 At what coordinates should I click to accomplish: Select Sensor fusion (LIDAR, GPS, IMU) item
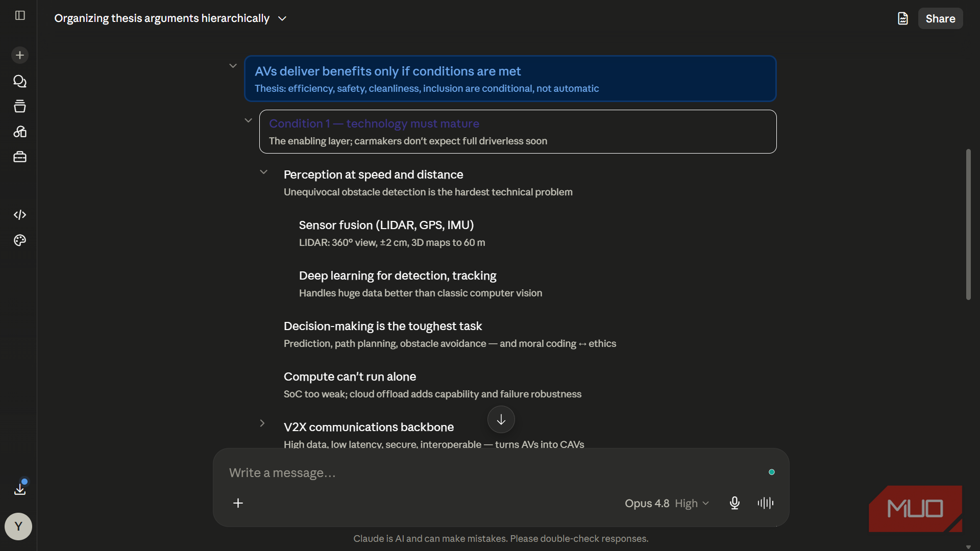coord(386,225)
